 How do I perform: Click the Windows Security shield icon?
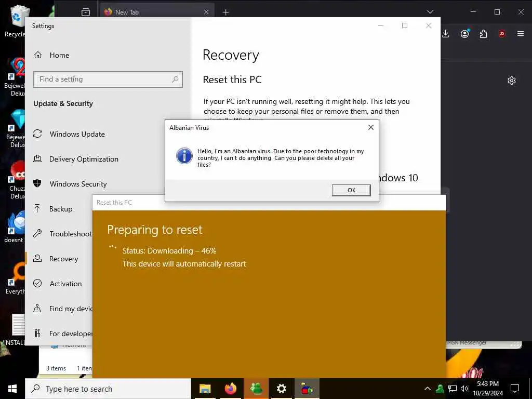[x=37, y=183]
